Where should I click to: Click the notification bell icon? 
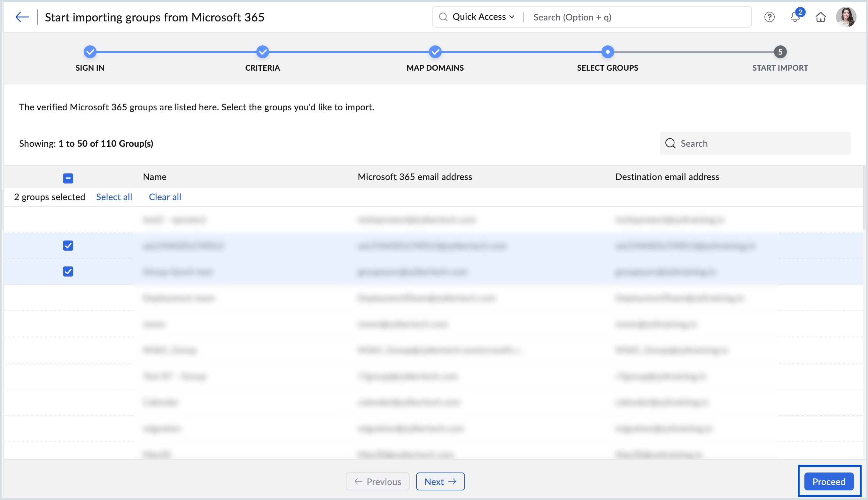795,17
